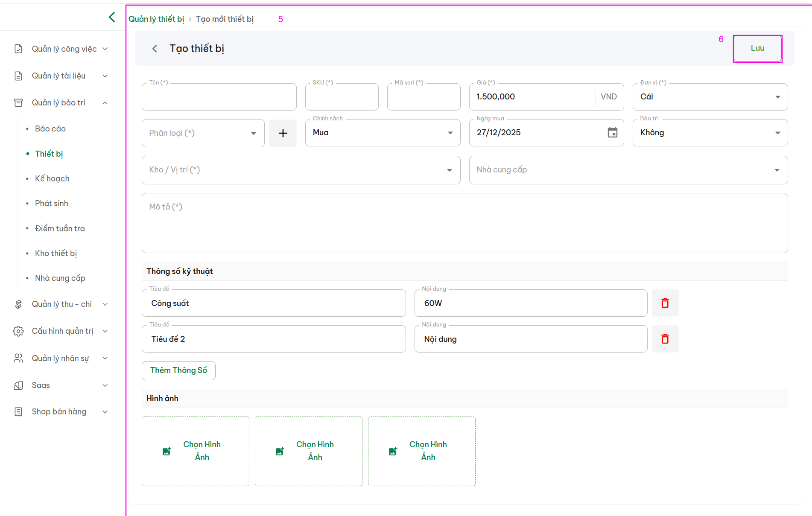Screen dimensions: 812x516
Task: Open the Chính sách dropdown showing Mua
Action: (383, 133)
